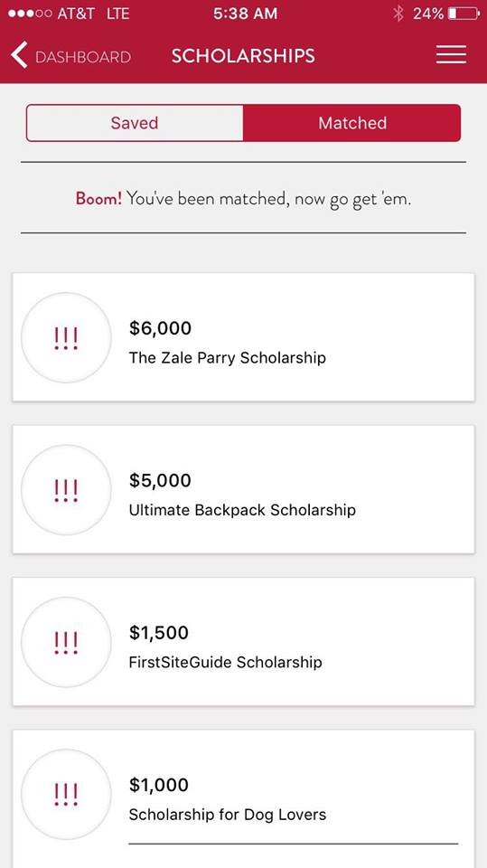
Task: Select the $1,000 amount text
Action: (x=159, y=785)
